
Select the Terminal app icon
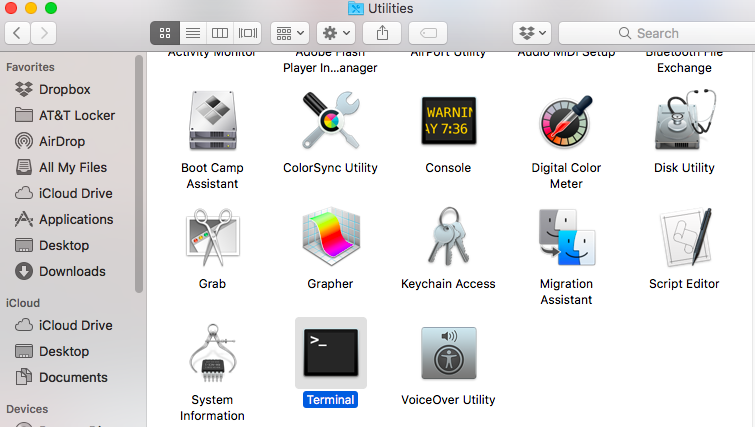[330, 352]
